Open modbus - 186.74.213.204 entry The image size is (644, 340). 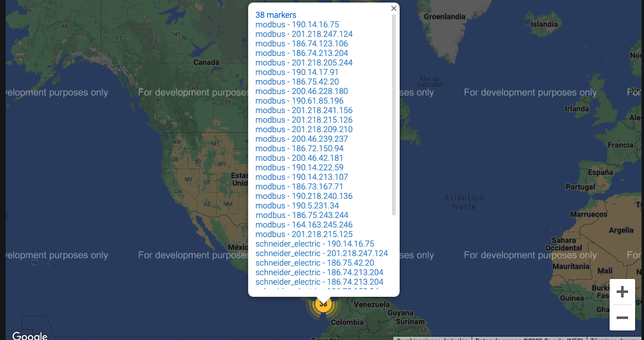pyautogui.click(x=302, y=53)
